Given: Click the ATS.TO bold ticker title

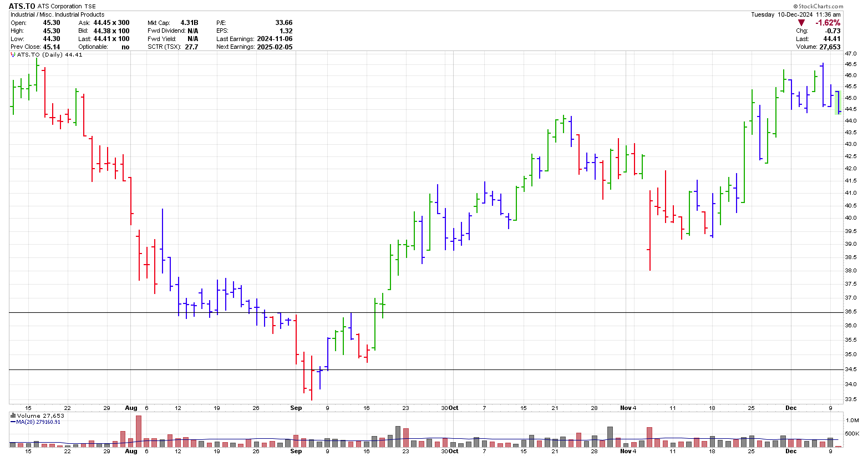Looking at the screenshot, I should click(x=22, y=6).
